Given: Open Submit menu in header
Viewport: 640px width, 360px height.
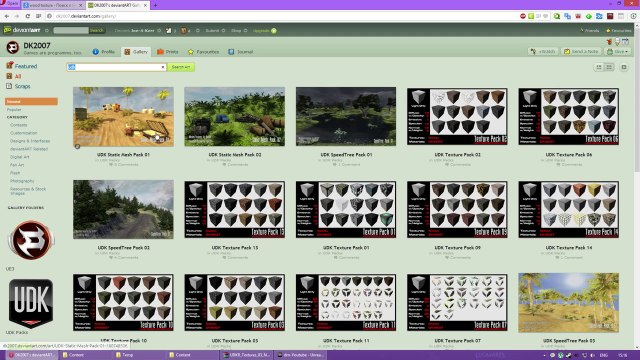Looking at the screenshot, I should (215, 31).
